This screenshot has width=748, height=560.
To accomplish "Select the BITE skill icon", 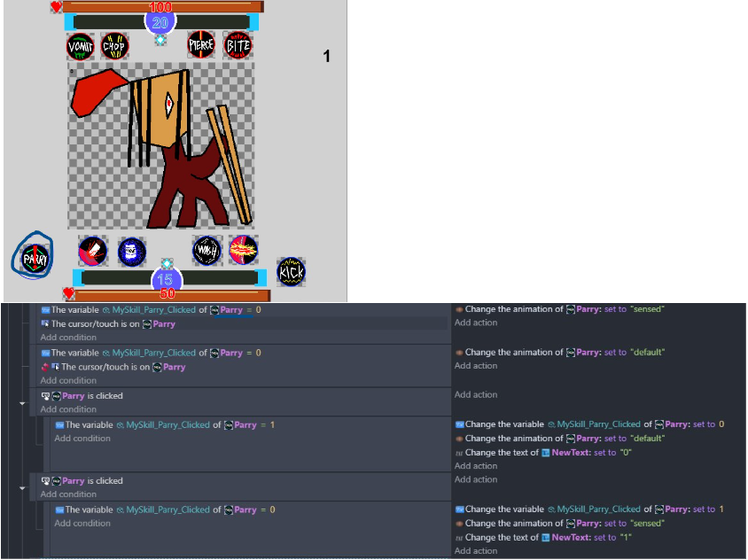I will tap(238, 45).
